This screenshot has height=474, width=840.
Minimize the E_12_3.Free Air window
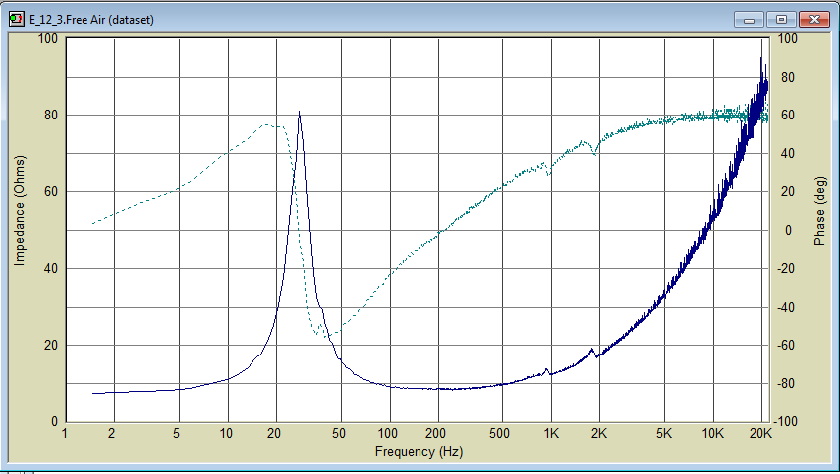click(749, 20)
